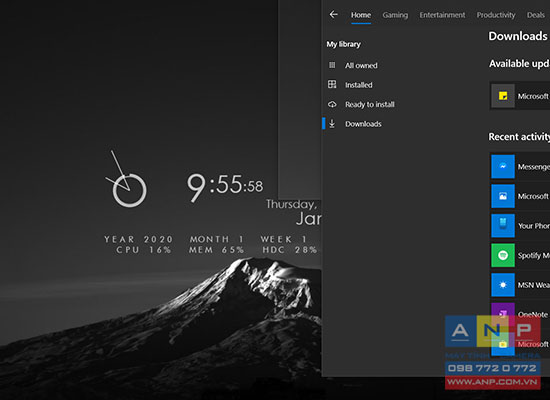Open the Microsoft Photos app icon
This screenshot has height=400, width=550.
(503, 196)
